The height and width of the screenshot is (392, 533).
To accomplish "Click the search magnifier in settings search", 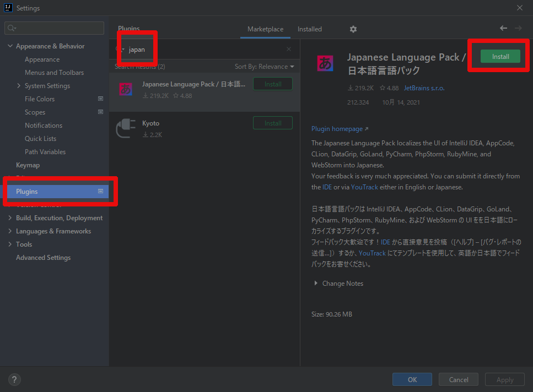I will pos(12,28).
